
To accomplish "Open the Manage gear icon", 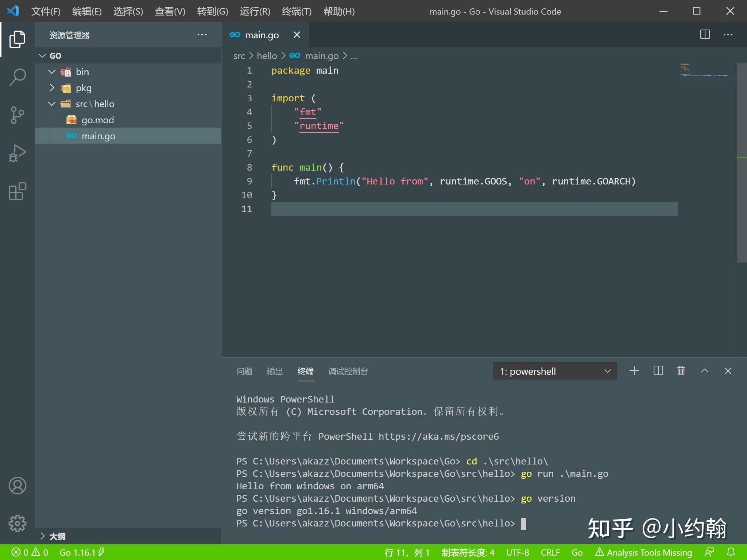I will (x=17, y=524).
